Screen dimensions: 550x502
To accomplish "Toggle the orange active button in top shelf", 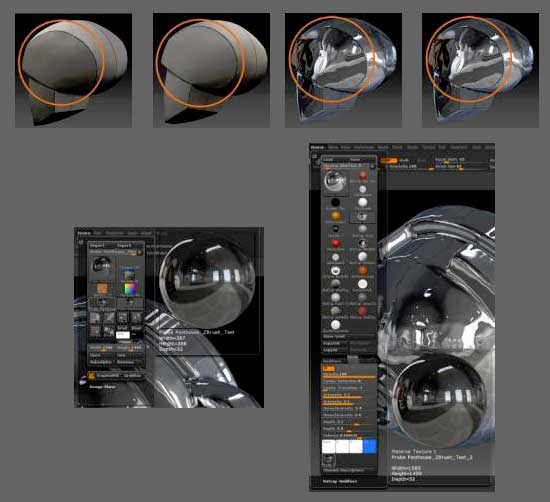I will tap(389, 161).
